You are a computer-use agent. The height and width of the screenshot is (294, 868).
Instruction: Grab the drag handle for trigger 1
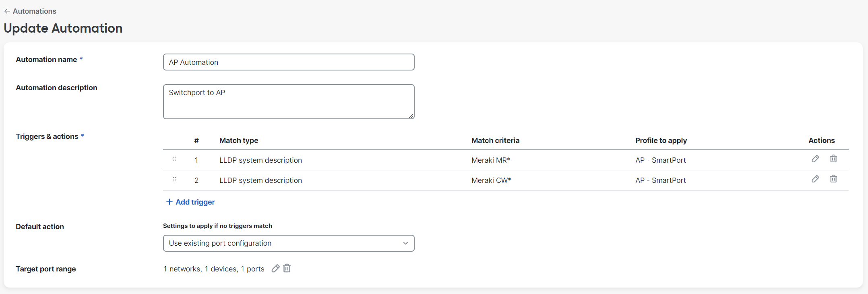click(175, 159)
